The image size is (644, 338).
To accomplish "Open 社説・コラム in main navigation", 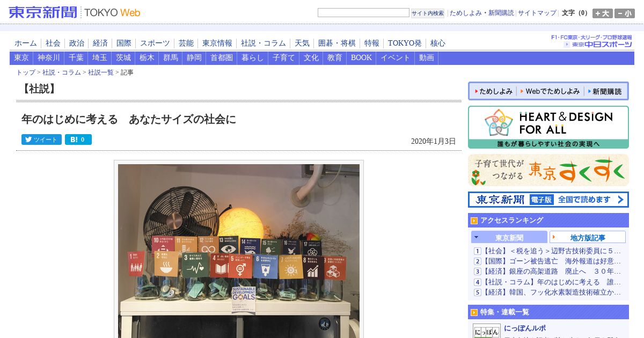I will 264,43.
